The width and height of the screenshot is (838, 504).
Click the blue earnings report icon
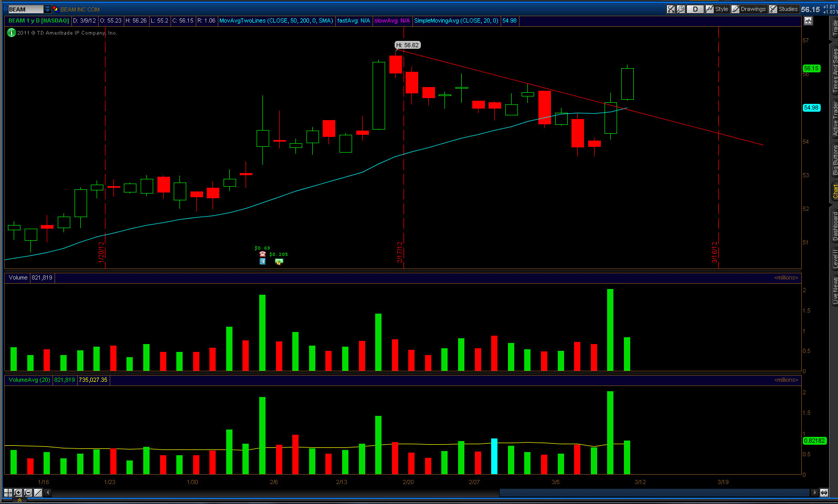click(x=262, y=261)
